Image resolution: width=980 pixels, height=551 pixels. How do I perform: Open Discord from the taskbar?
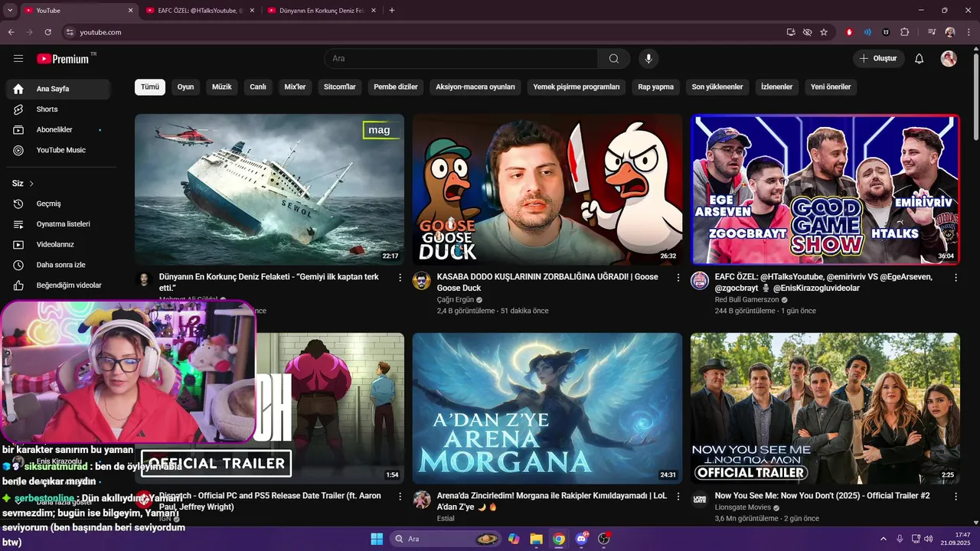[x=581, y=539]
